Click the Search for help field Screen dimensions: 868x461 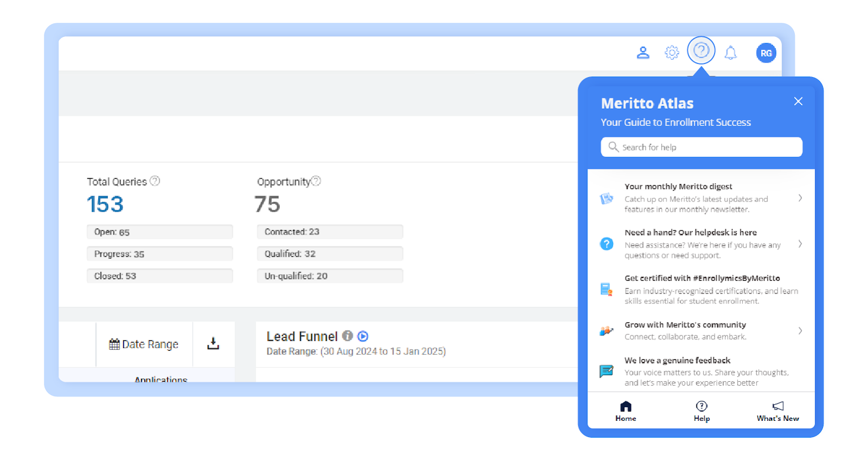tap(701, 147)
